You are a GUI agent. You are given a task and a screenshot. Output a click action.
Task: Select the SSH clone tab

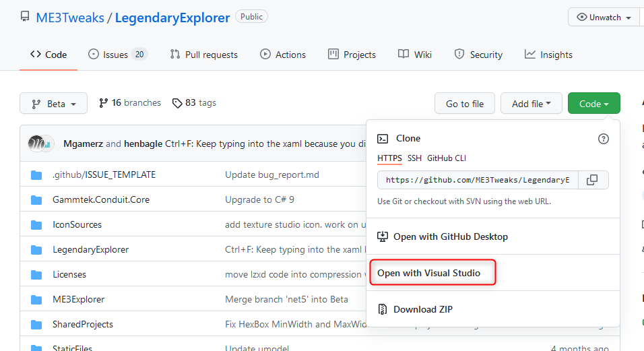coord(414,158)
